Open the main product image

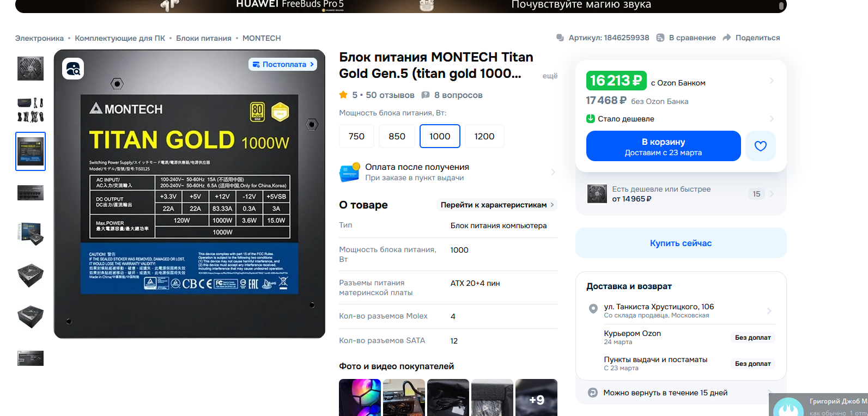click(190, 194)
